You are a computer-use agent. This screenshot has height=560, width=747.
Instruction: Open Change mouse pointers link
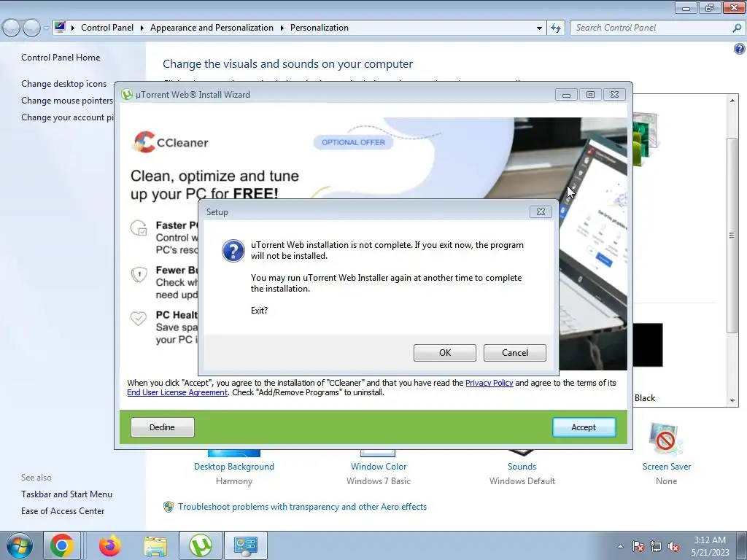click(x=67, y=101)
